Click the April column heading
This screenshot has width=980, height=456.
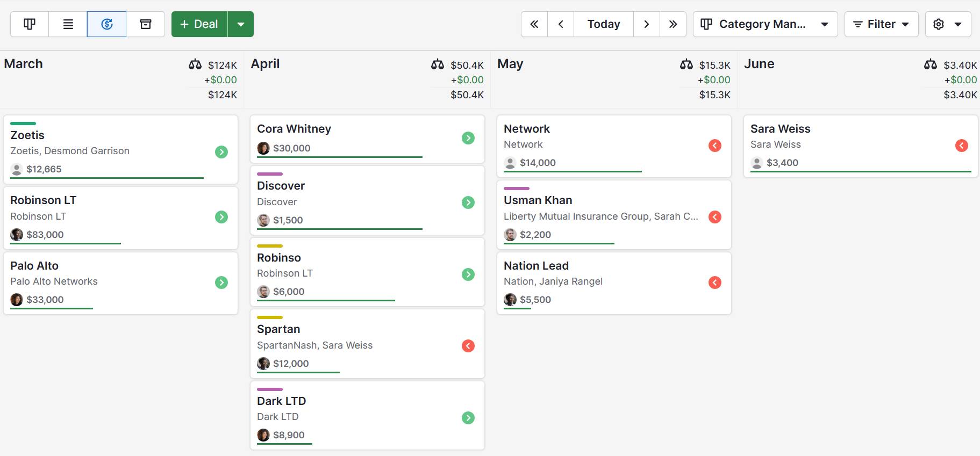click(265, 64)
